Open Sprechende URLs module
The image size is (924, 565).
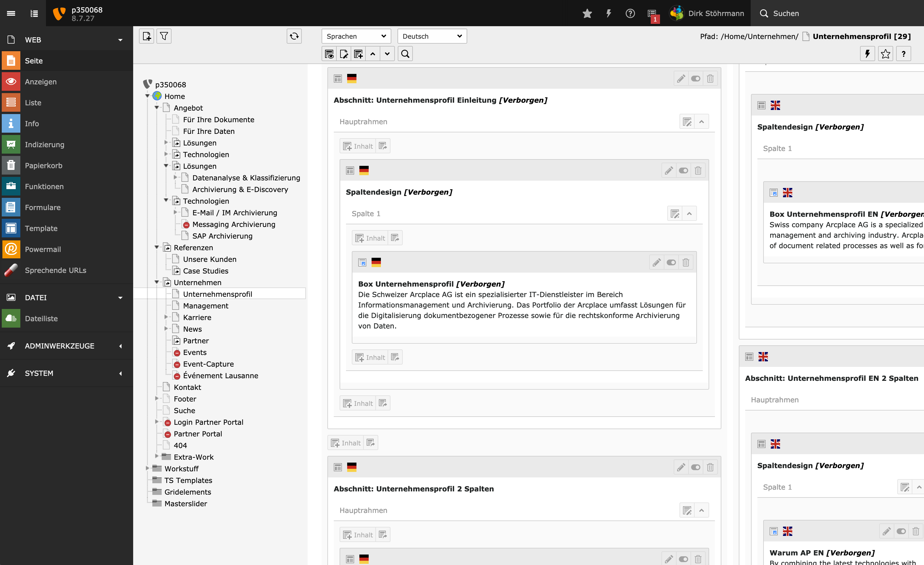coord(66,270)
